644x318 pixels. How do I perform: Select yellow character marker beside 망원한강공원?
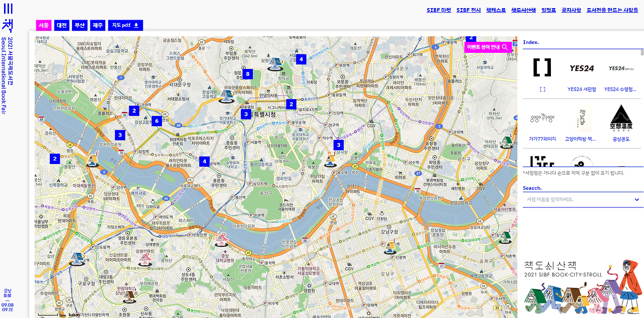point(92,161)
